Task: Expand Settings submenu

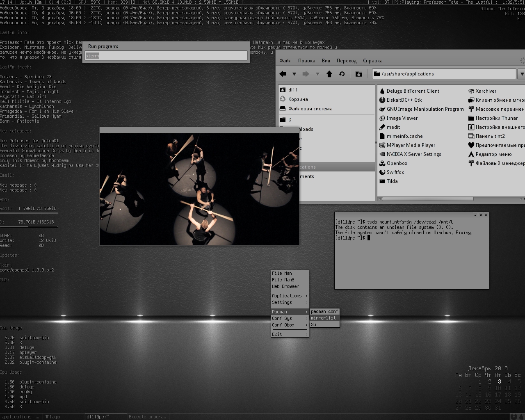Action: pyautogui.click(x=290, y=302)
